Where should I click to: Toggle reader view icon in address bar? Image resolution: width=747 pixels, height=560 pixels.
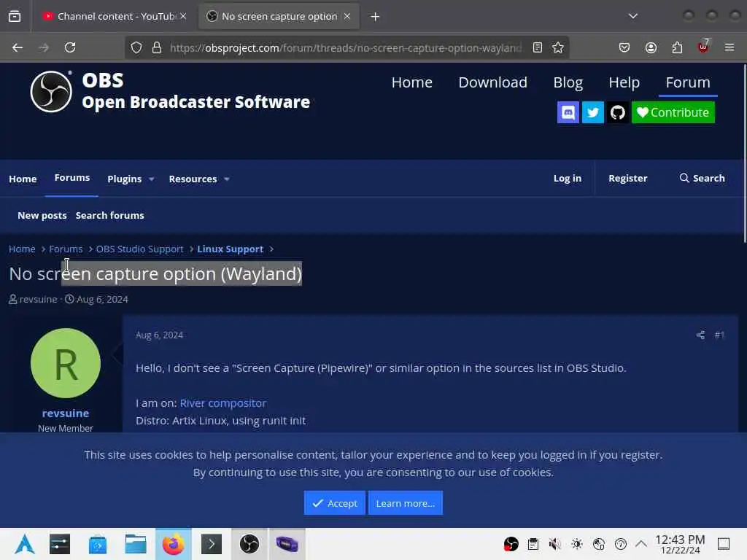click(x=538, y=47)
